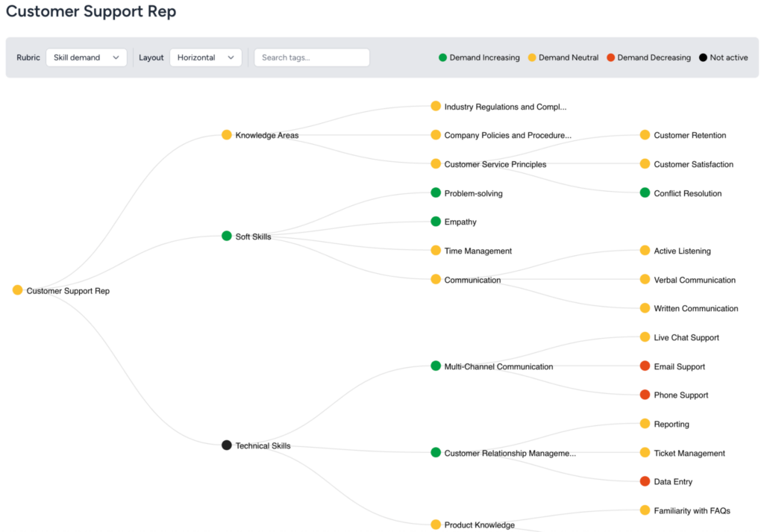Select the Customer Retention node dot
The width and height of the screenshot is (764, 532).
point(645,135)
